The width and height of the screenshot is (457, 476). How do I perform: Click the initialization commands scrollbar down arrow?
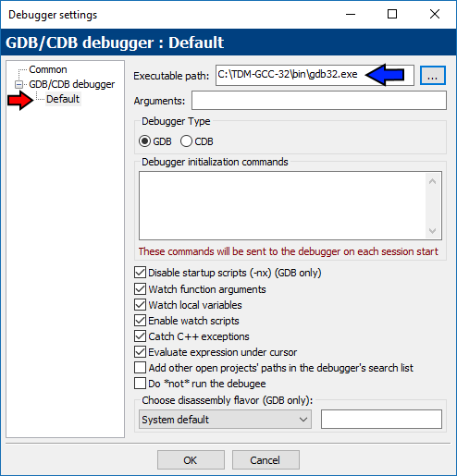tap(432, 231)
